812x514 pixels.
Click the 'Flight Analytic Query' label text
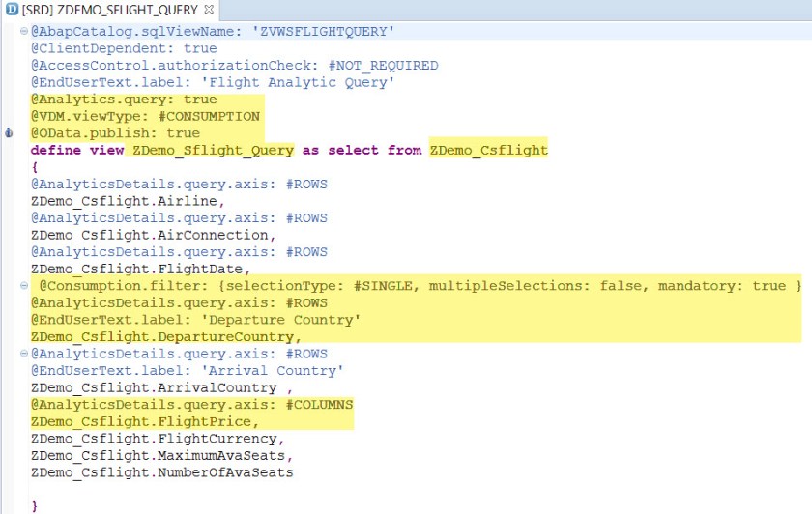(298, 82)
